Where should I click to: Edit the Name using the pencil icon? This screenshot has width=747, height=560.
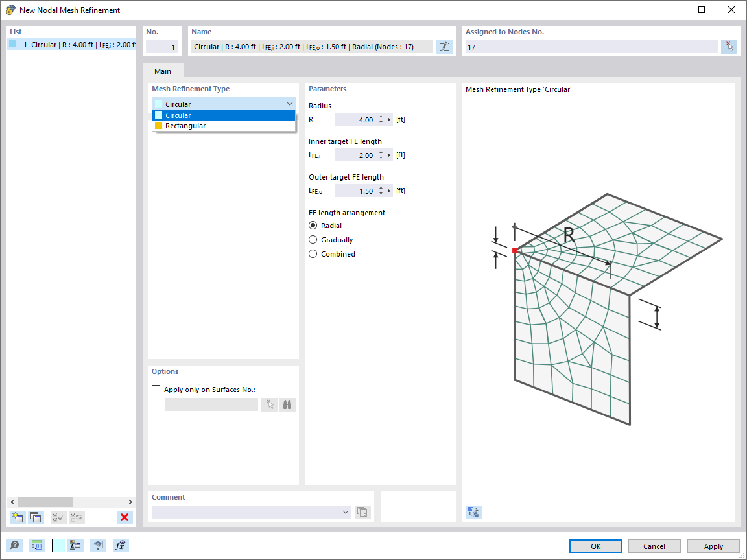pos(444,46)
